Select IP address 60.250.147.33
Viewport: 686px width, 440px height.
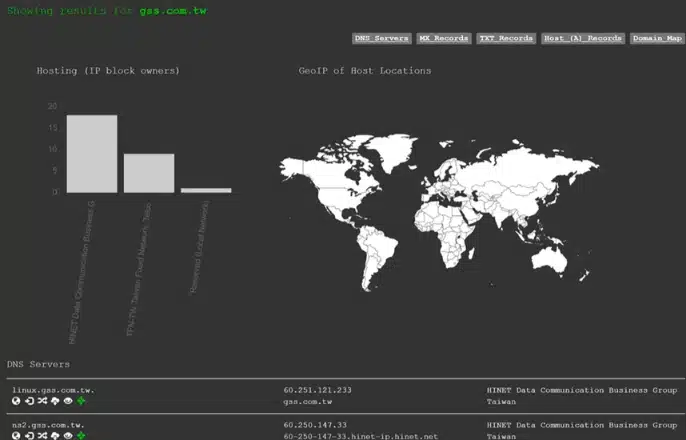point(315,425)
